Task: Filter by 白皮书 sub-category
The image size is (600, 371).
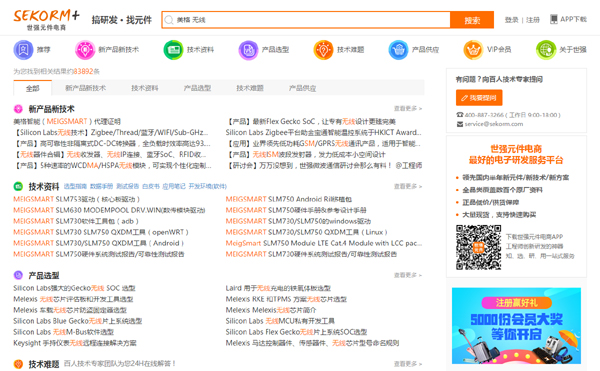Action: pos(150,186)
